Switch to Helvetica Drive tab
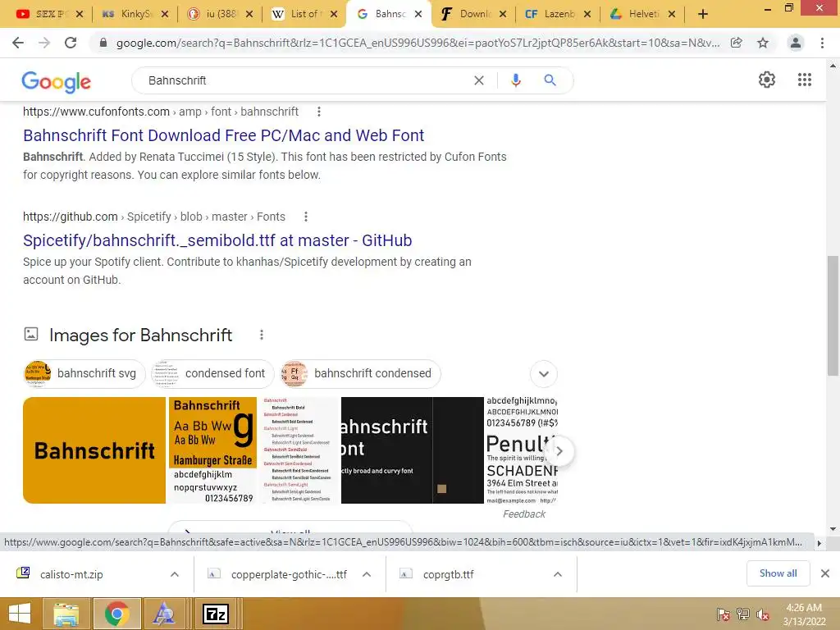The height and width of the screenshot is (630, 840). tap(643, 15)
